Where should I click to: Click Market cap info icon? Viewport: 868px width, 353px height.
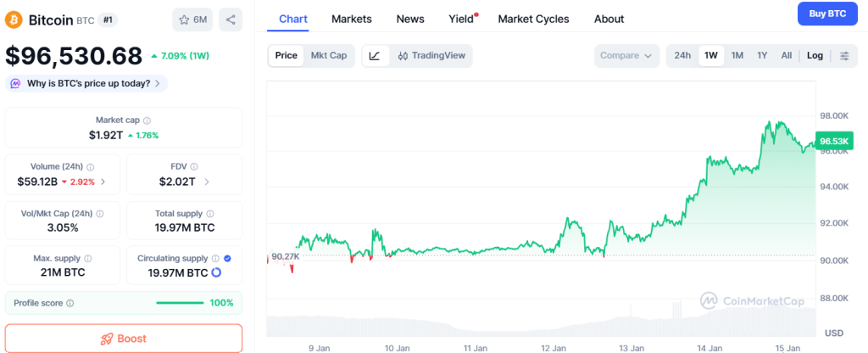coord(147,121)
